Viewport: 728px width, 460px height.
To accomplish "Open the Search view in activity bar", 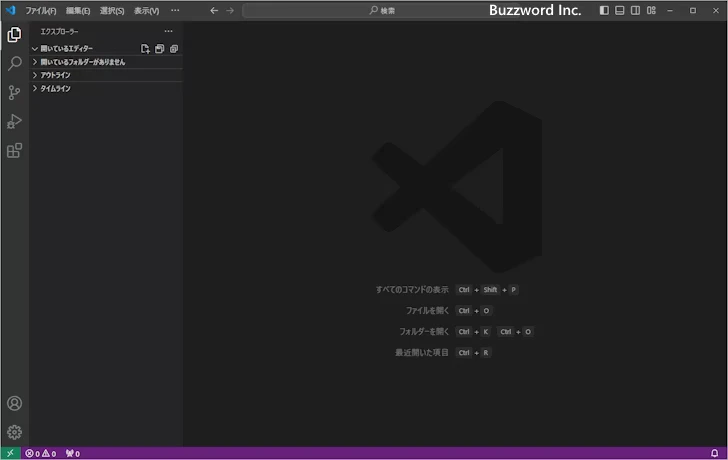I will point(14,63).
